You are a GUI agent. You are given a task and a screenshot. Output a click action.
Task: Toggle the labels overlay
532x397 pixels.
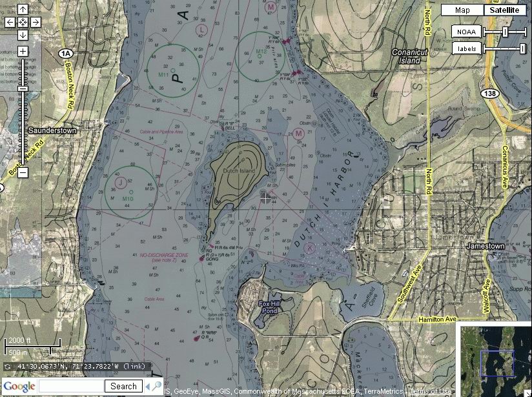[x=466, y=48]
